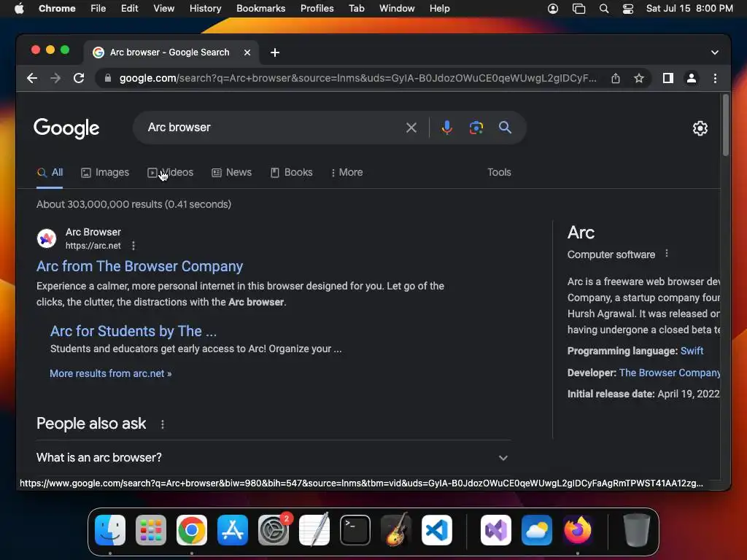Open the View menu in menu bar

(x=164, y=9)
